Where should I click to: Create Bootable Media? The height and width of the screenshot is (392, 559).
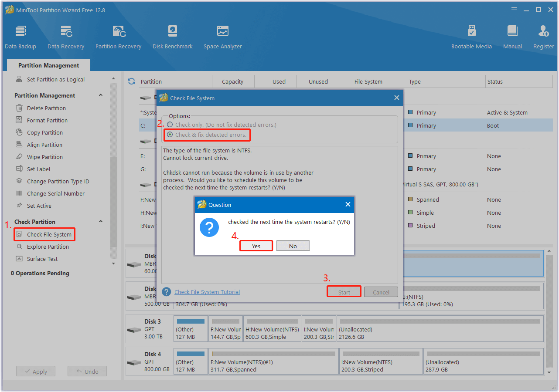click(x=471, y=37)
